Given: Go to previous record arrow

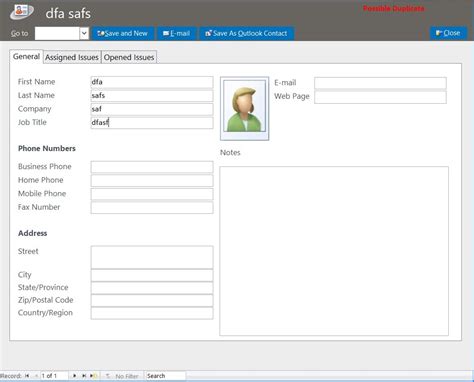Looking at the screenshot, I should [36, 376].
